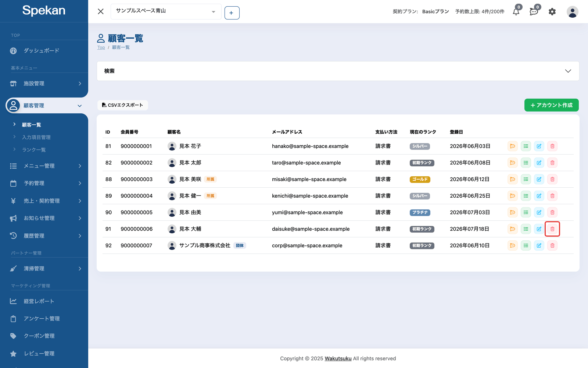Open the list icon for 見本 大輔
588x368 pixels.
point(526,229)
